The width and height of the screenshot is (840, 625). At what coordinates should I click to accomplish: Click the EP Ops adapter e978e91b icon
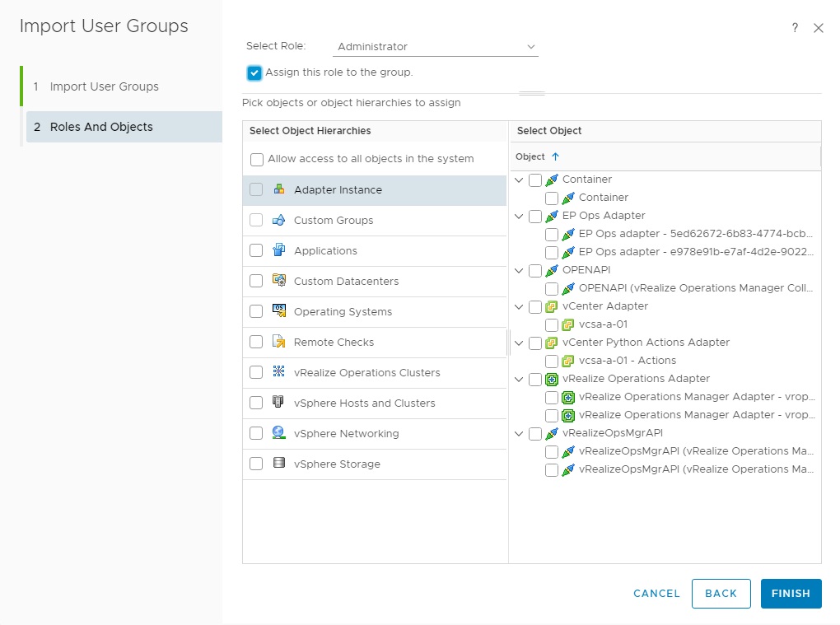568,252
